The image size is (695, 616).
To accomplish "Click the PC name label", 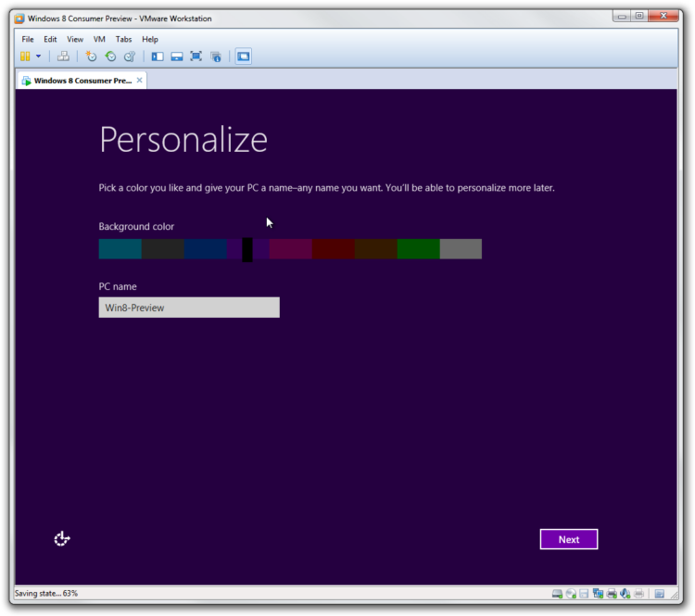I will 118,287.
